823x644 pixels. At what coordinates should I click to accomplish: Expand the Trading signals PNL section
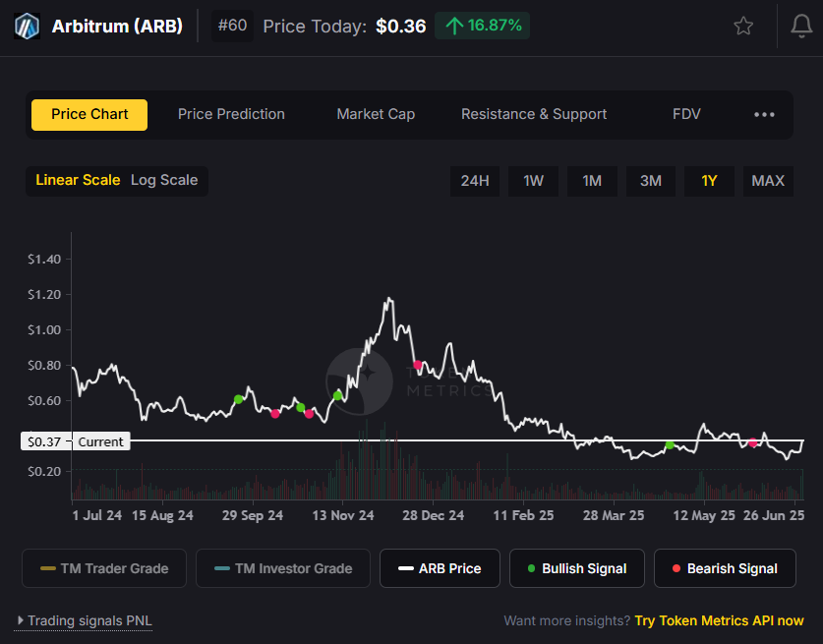pos(85,621)
